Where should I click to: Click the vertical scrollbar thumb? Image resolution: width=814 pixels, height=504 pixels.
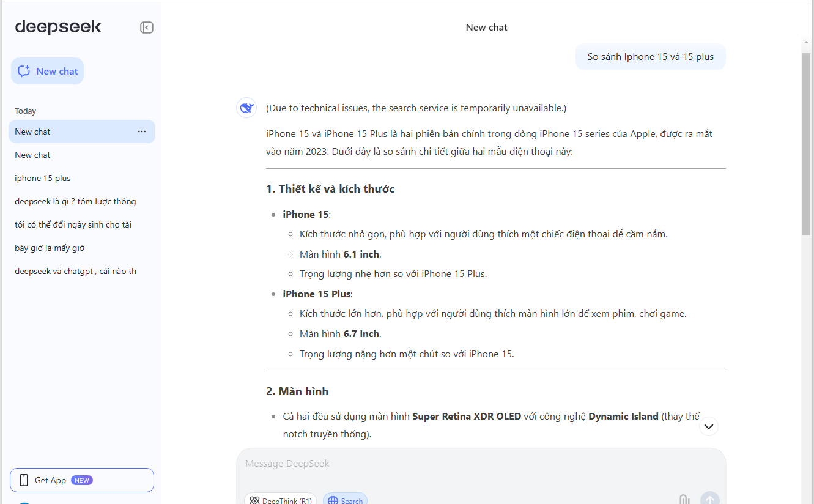[807, 144]
